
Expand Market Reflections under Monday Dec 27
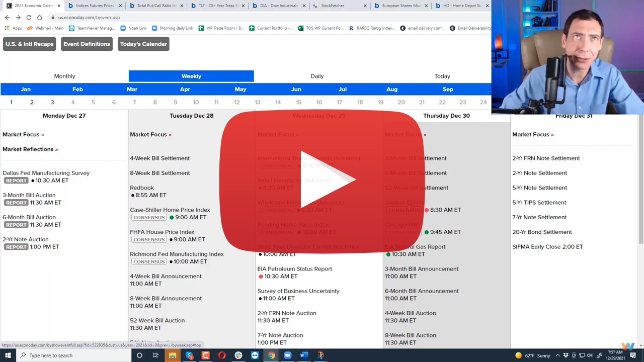coord(30,149)
